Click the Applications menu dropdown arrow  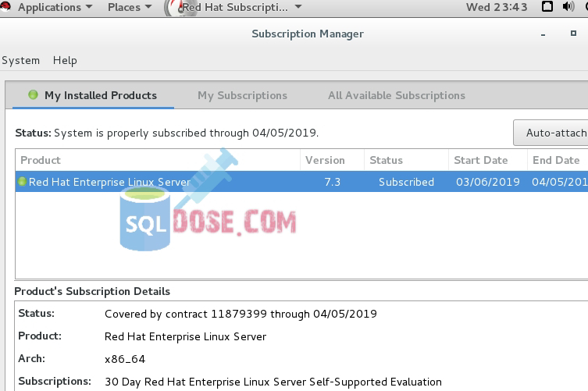(89, 7)
